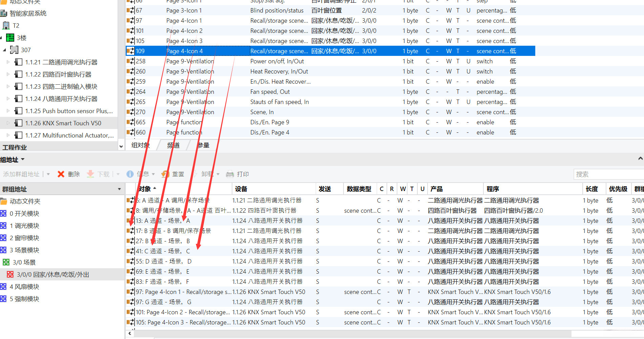Open the 信息 dropdown arrow
Screen dimensions: 644x339
153,174
